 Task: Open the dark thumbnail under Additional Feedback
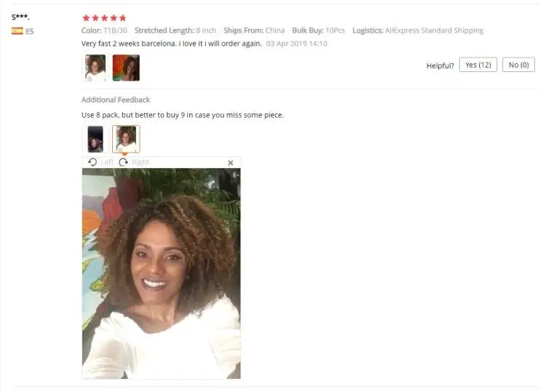(95, 139)
